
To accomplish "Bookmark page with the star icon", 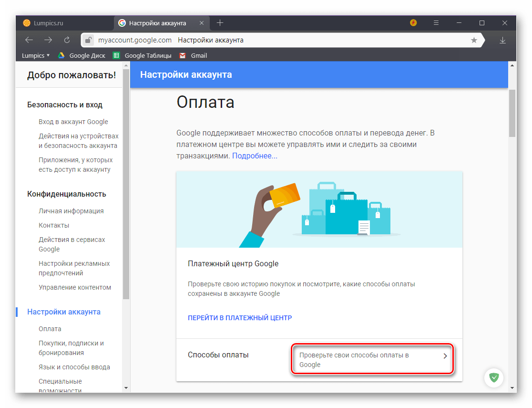I will pyautogui.click(x=474, y=40).
